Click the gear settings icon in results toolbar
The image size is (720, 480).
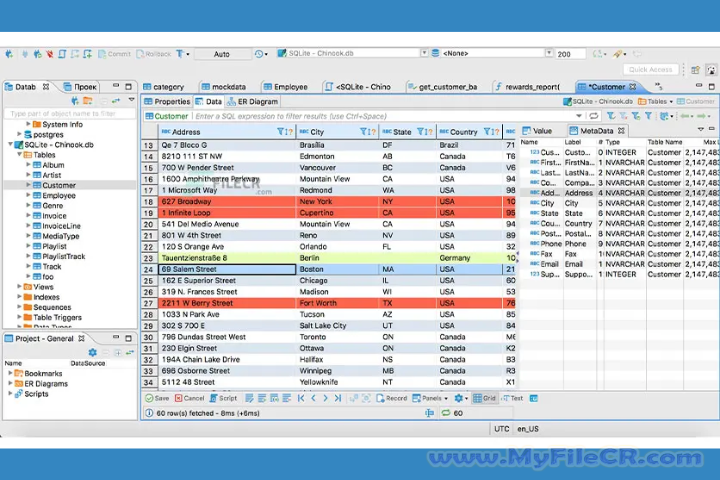coord(458,398)
